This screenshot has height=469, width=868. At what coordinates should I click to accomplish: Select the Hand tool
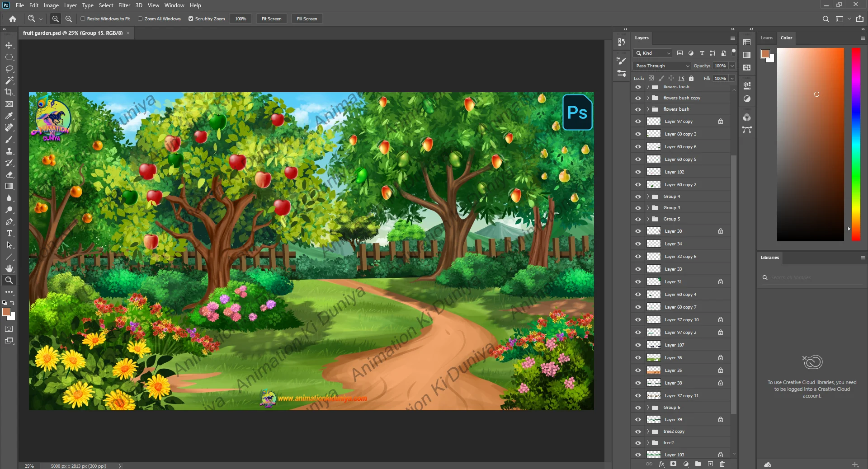coord(9,268)
